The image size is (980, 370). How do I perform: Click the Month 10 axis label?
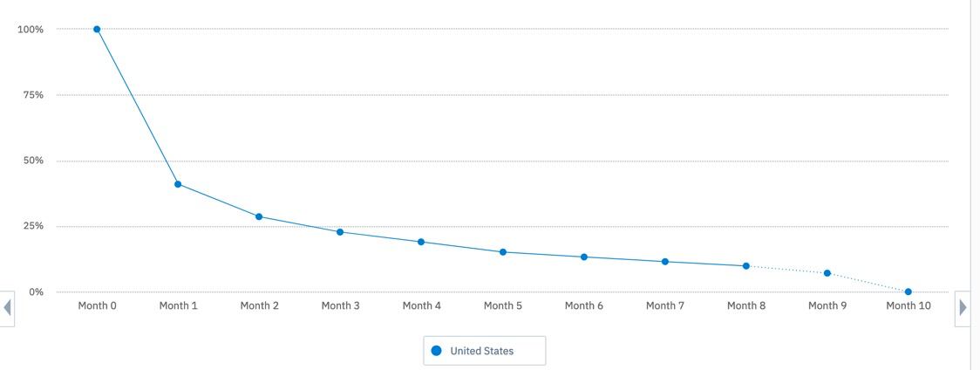coord(909,306)
